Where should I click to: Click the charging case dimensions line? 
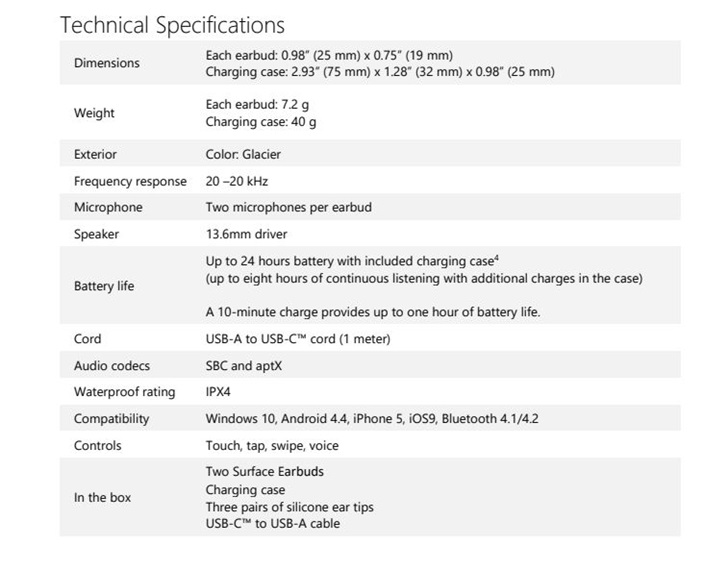(380, 72)
